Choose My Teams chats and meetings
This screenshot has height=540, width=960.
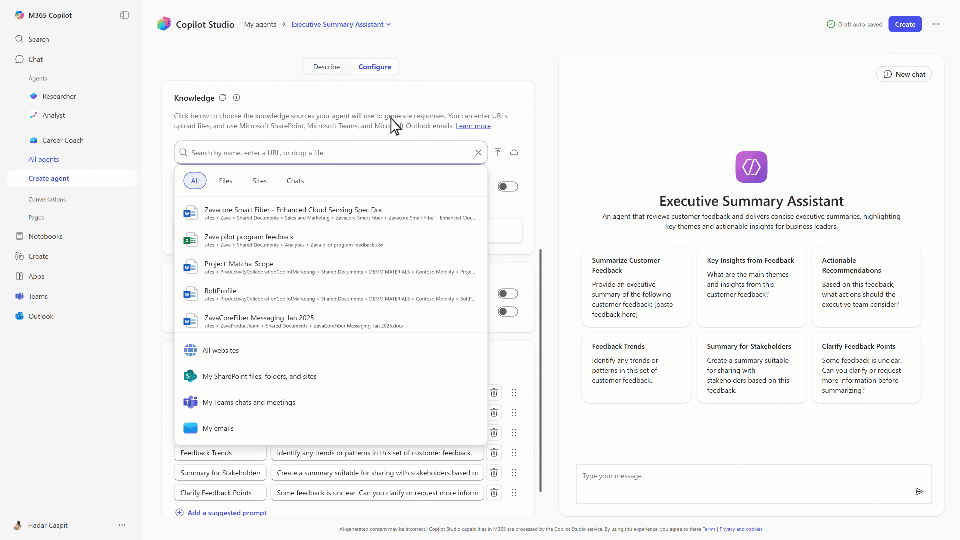[331, 402]
